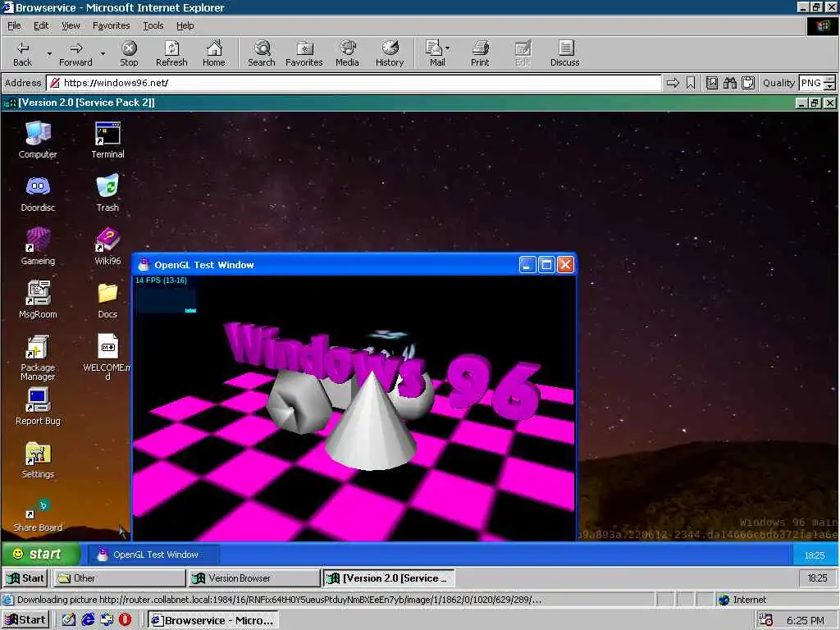Open the Settings desktop icon
Image resolution: width=840 pixels, height=630 pixels.
pyautogui.click(x=38, y=461)
